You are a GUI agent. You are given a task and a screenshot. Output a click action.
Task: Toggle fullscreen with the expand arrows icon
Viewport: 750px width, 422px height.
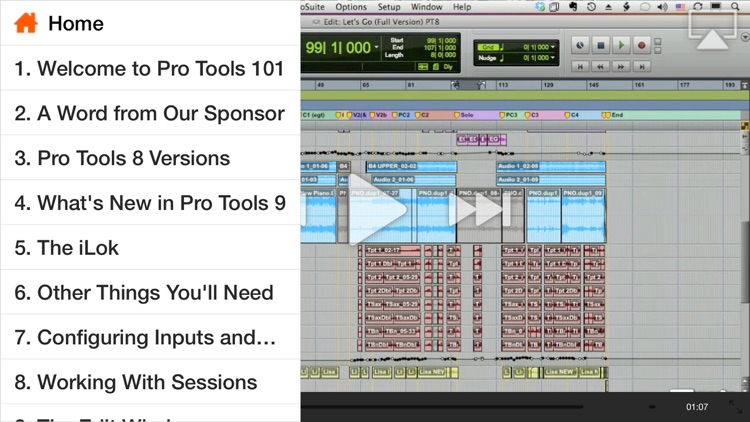click(x=736, y=407)
